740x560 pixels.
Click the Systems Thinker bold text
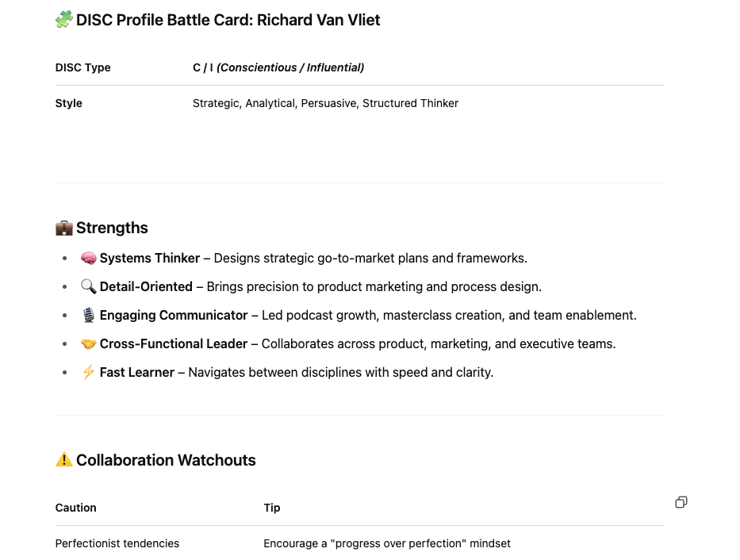point(150,258)
